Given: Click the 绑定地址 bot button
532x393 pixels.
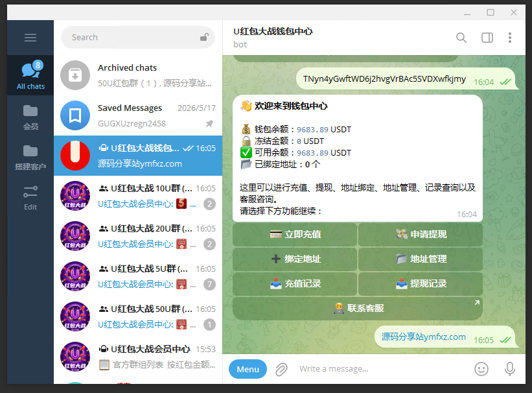Looking at the screenshot, I should (295, 259).
